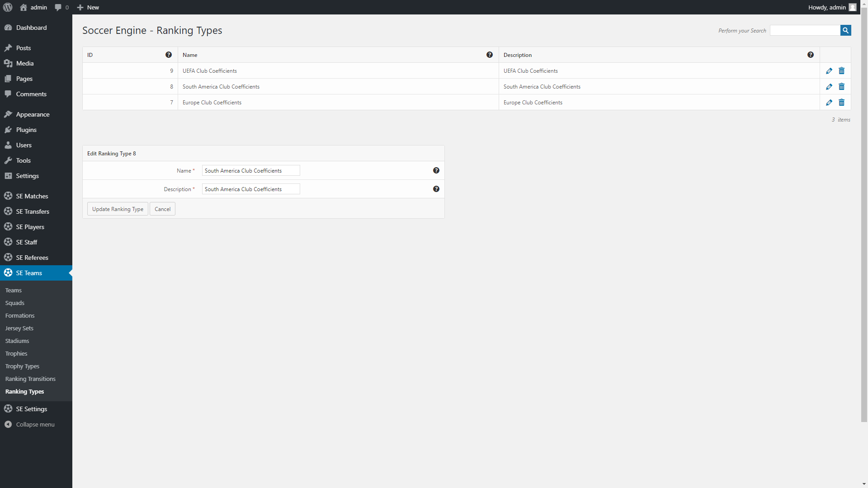The height and width of the screenshot is (488, 868).
Task: Expand the SE Matches menu
Action: click(x=32, y=196)
